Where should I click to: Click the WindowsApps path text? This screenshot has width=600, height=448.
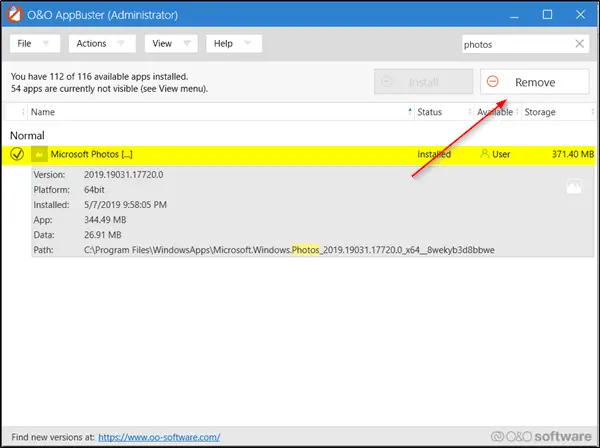pos(289,250)
